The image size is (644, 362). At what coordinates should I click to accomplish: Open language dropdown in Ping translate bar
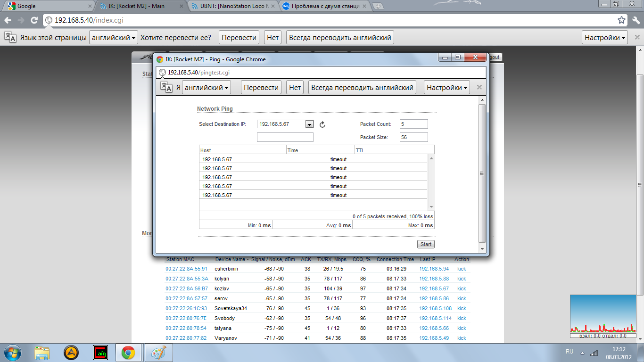click(207, 87)
